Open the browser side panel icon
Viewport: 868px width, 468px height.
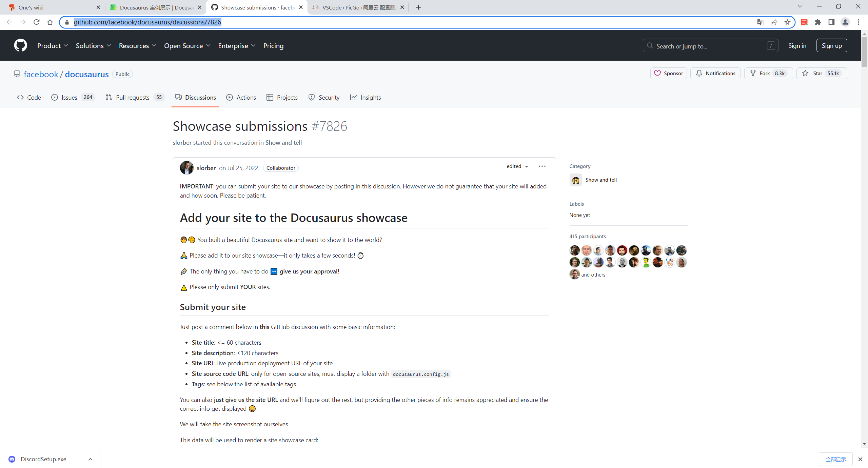pos(831,22)
